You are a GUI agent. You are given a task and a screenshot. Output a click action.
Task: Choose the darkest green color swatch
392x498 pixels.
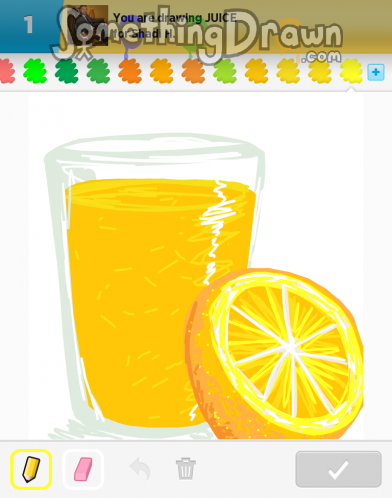66,71
